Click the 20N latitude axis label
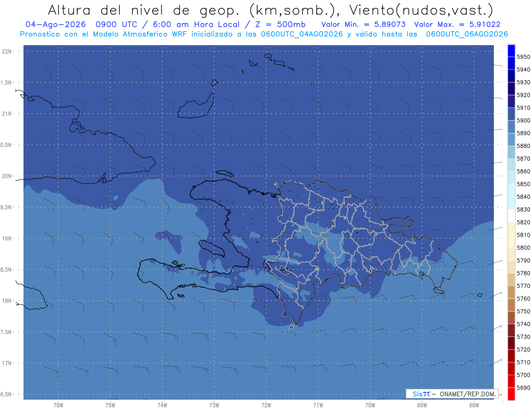Image resolution: width=532 pixels, height=411 pixels. tap(7, 176)
